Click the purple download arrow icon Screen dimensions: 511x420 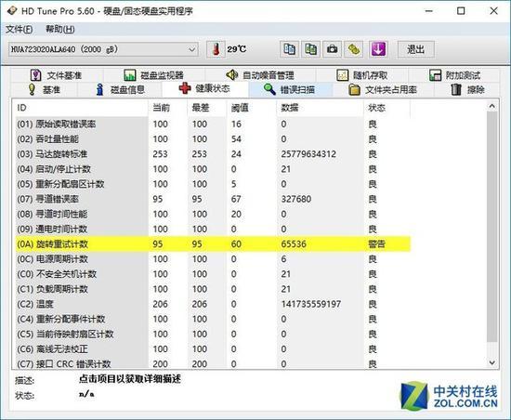coord(378,49)
